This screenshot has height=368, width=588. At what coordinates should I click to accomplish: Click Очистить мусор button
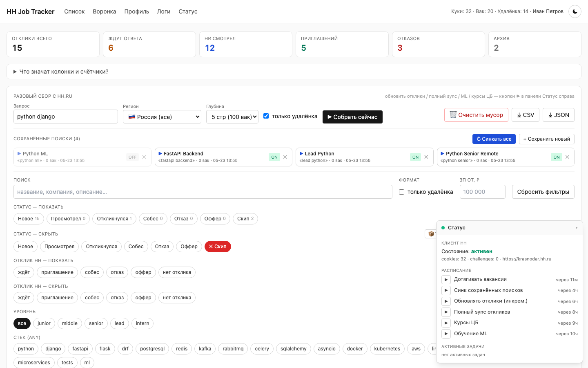(x=476, y=115)
